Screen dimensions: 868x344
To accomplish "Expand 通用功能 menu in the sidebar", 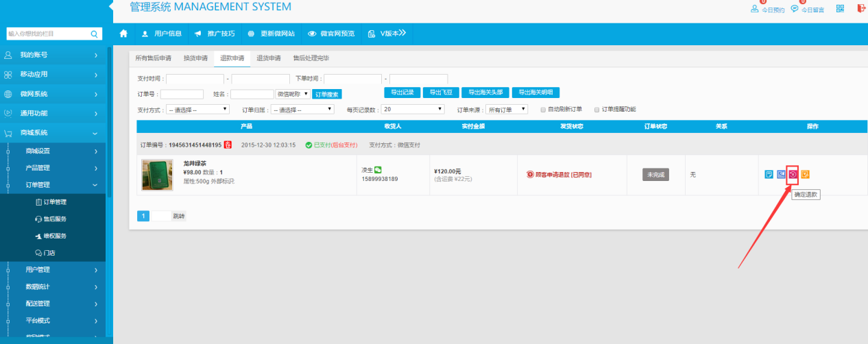I will coord(53,113).
